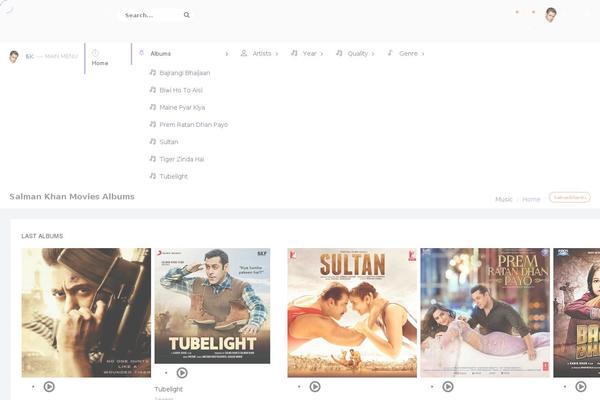Expand the Genre chevron
600x400 pixels.
(423, 54)
